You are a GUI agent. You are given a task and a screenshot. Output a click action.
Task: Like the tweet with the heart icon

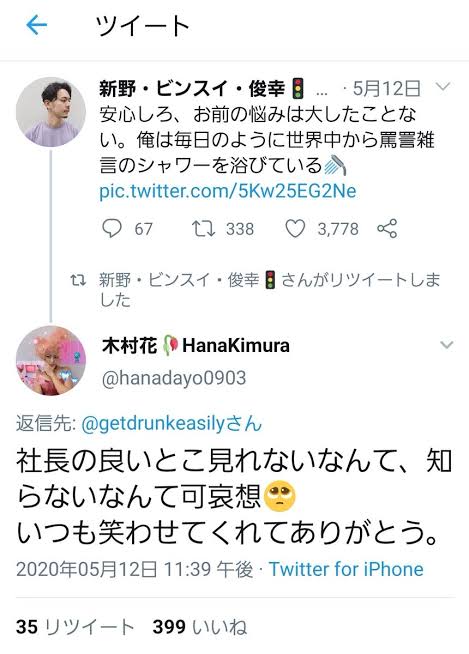(x=295, y=229)
